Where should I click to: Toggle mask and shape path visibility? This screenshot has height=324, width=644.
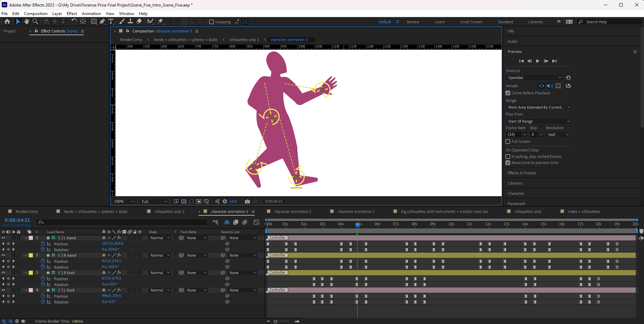tap(191, 201)
